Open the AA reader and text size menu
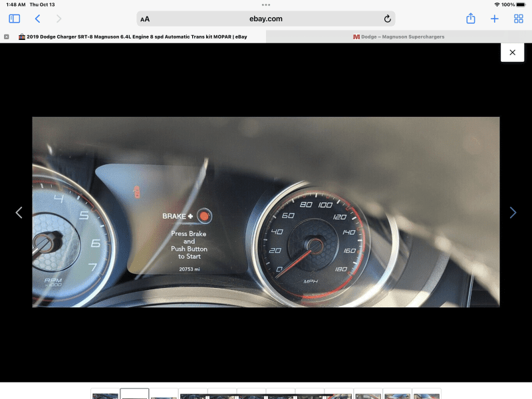 point(145,19)
